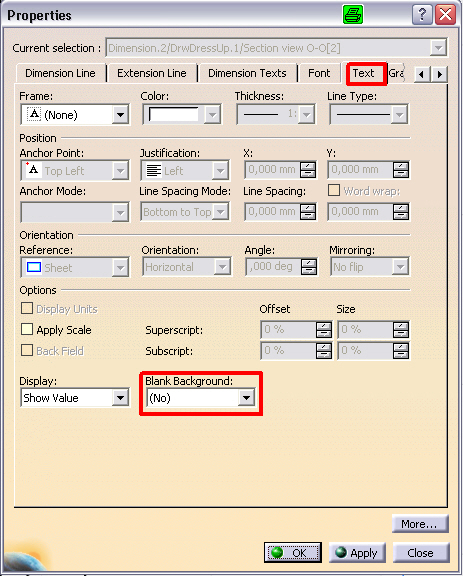The image size is (463, 576).
Task: Toggle the Word wrap checkbox
Action: [x=334, y=190]
